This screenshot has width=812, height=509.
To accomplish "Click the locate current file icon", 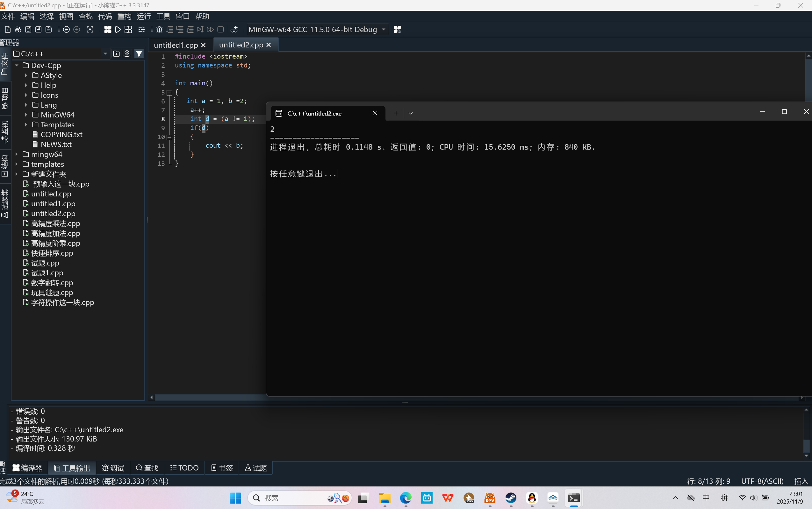I will (x=127, y=54).
